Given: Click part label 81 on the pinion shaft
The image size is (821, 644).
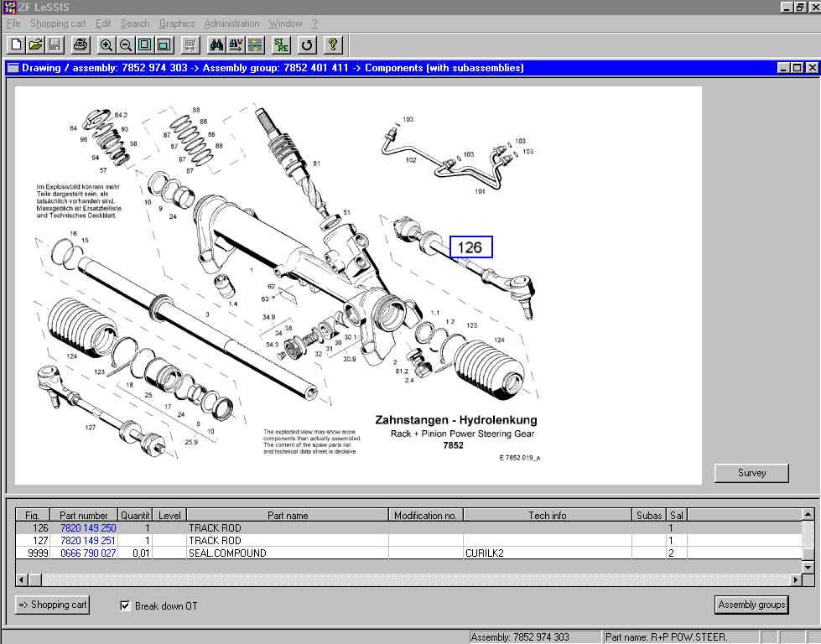Looking at the screenshot, I should pos(316,164).
